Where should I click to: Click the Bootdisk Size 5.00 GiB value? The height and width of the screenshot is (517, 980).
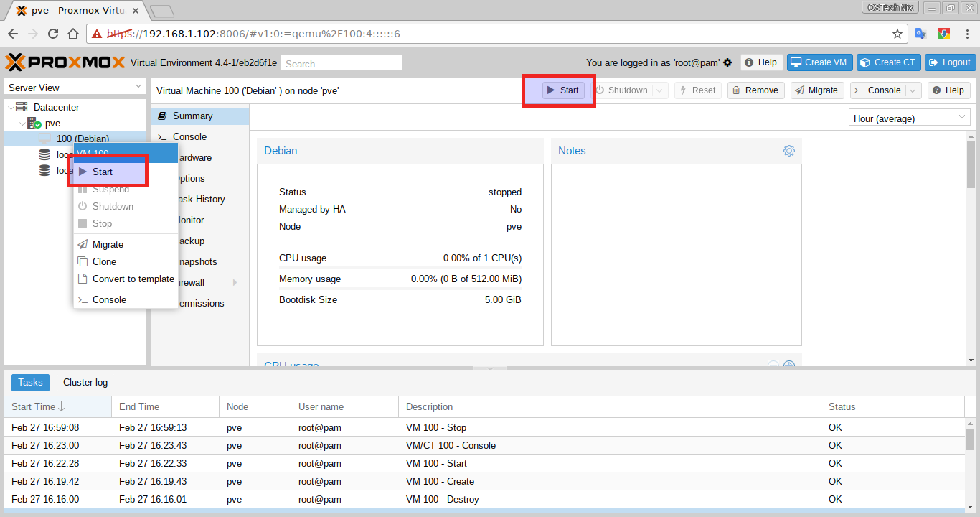503,299
